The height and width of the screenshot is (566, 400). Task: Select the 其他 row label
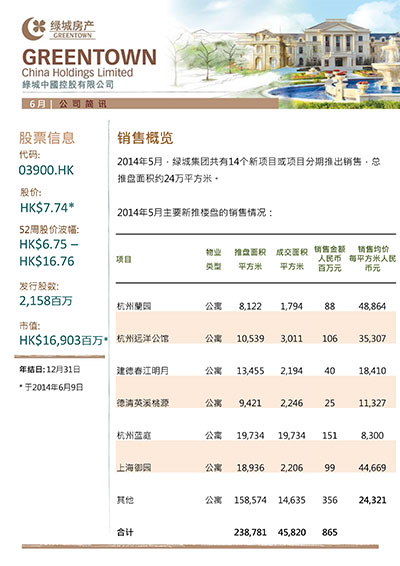click(x=125, y=500)
